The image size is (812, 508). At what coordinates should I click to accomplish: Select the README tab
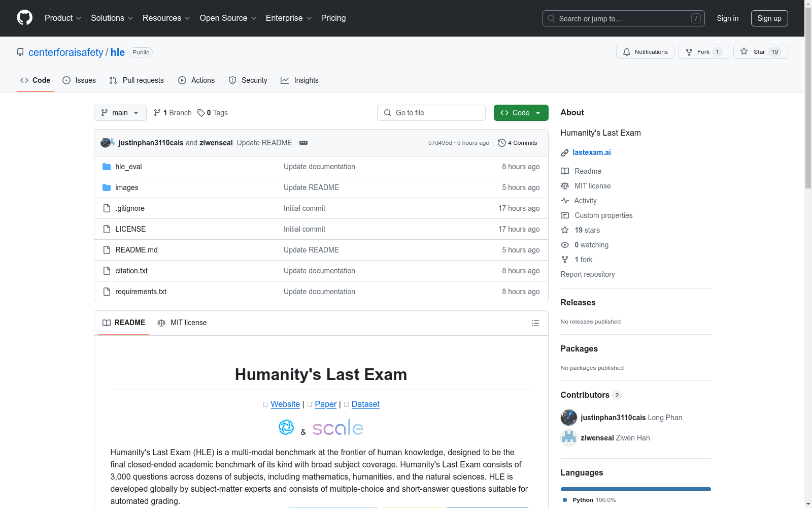click(124, 323)
